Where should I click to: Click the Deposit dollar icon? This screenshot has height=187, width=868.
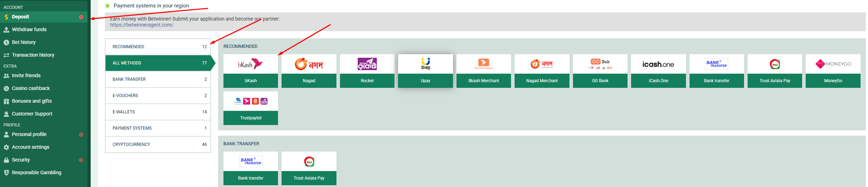pos(6,17)
